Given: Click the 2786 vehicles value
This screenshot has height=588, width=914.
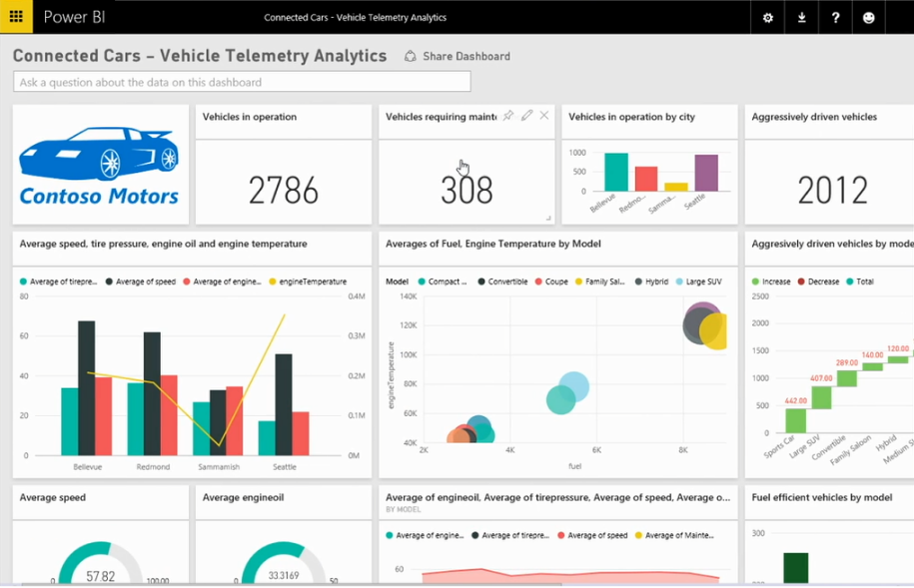Looking at the screenshot, I should (x=284, y=190).
